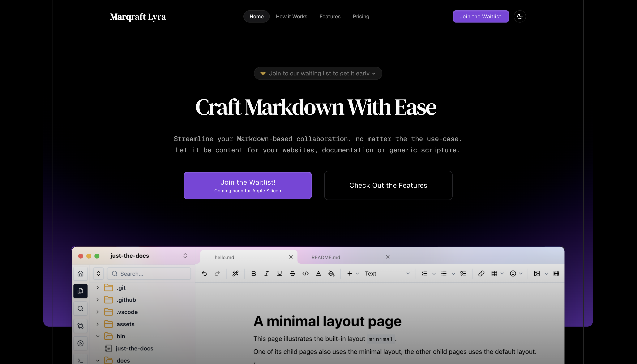Click the checklist icon in toolbar
637x364 pixels.
pyautogui.click(x=463, y=273)
